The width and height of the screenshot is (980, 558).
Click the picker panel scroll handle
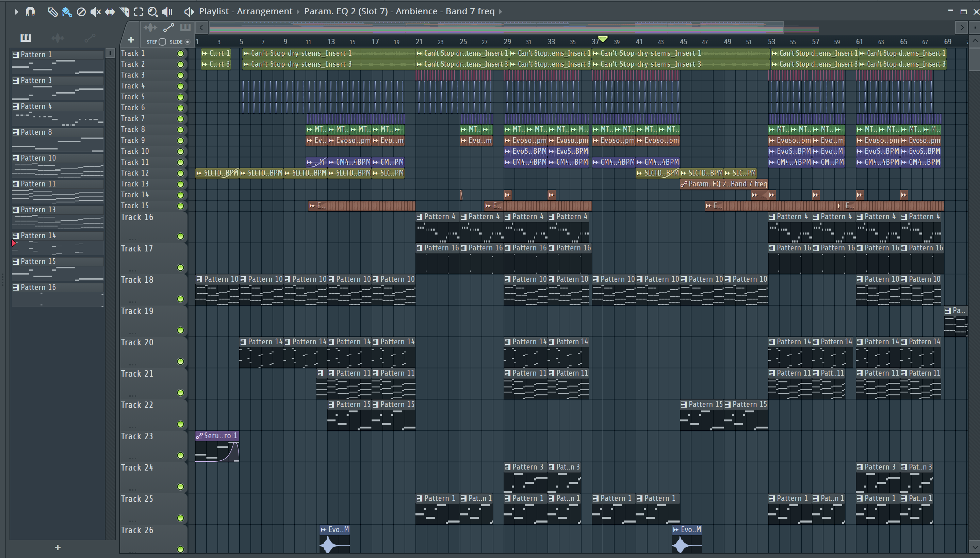[110, 53]
